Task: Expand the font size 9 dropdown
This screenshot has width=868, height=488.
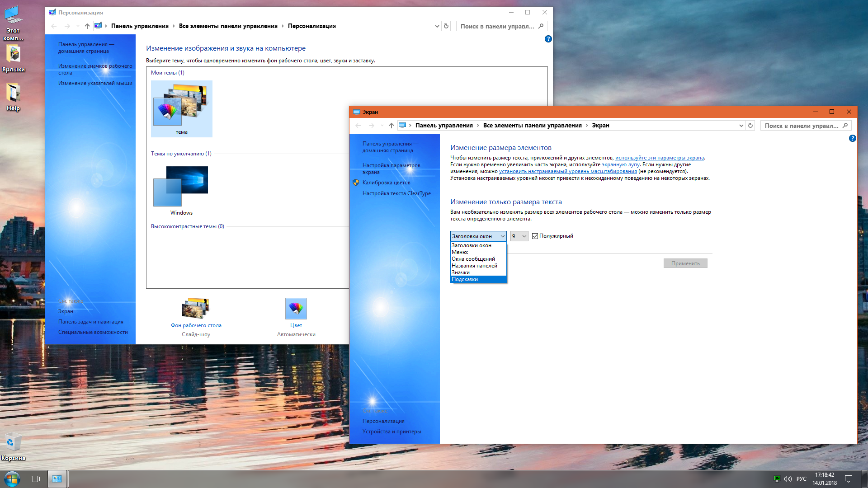Action: click(x=519, y=236)
